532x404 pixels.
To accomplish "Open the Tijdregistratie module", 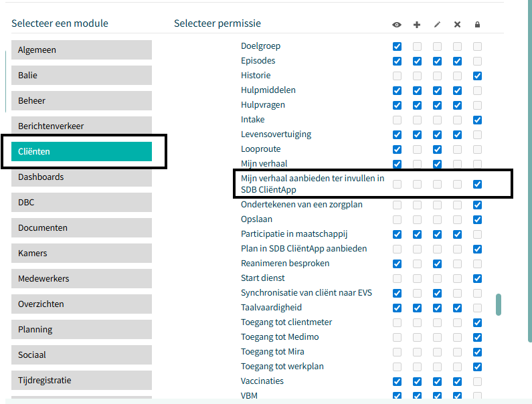I will click(82, 381).
